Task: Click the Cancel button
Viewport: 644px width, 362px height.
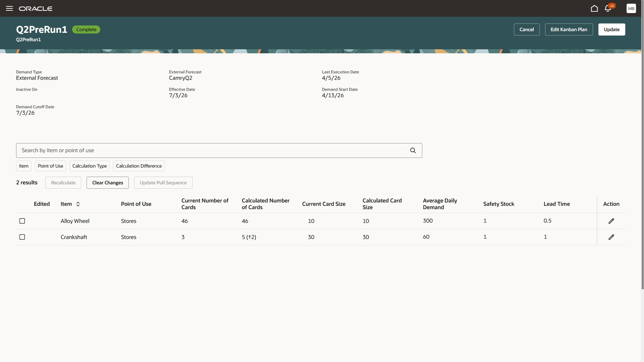Action: (527, 29)
